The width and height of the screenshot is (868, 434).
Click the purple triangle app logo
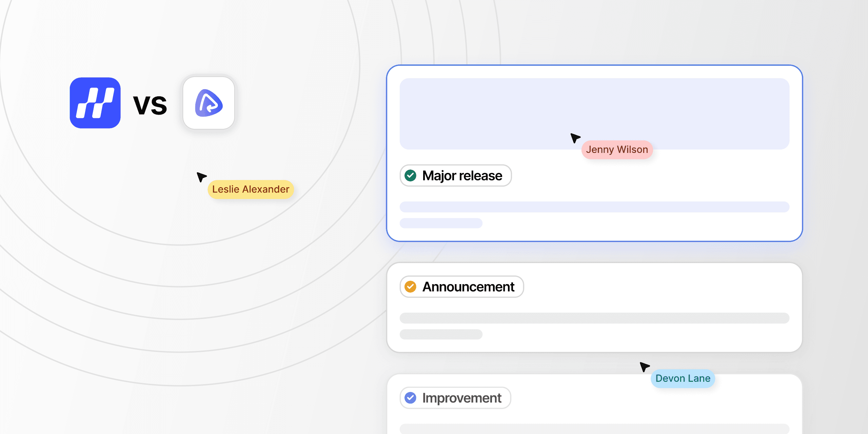pyautogui.click(x=209, y=103)
